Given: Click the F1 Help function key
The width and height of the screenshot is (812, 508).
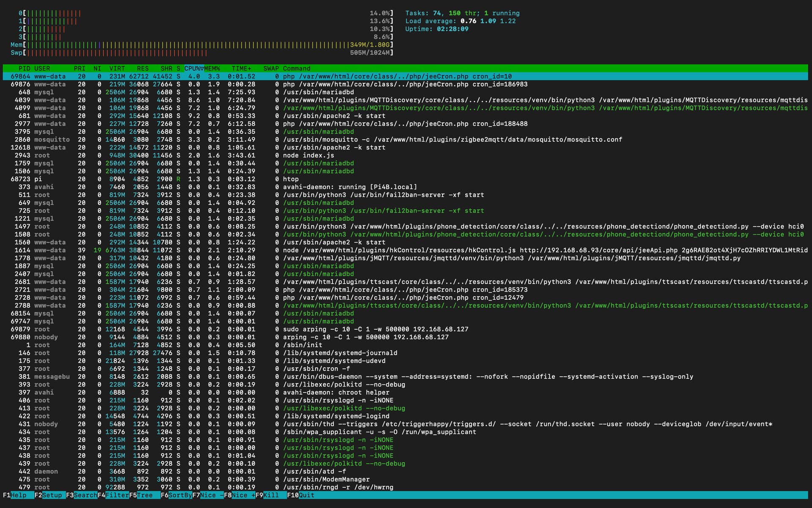Looking at the screenshot, I should pos(18,495).
